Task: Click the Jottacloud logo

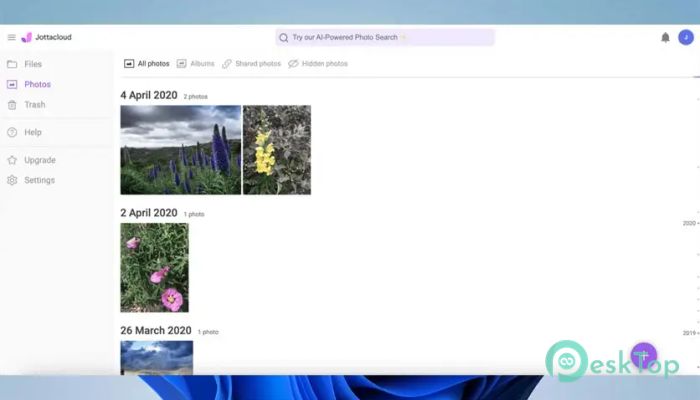Action: [27, 37]
